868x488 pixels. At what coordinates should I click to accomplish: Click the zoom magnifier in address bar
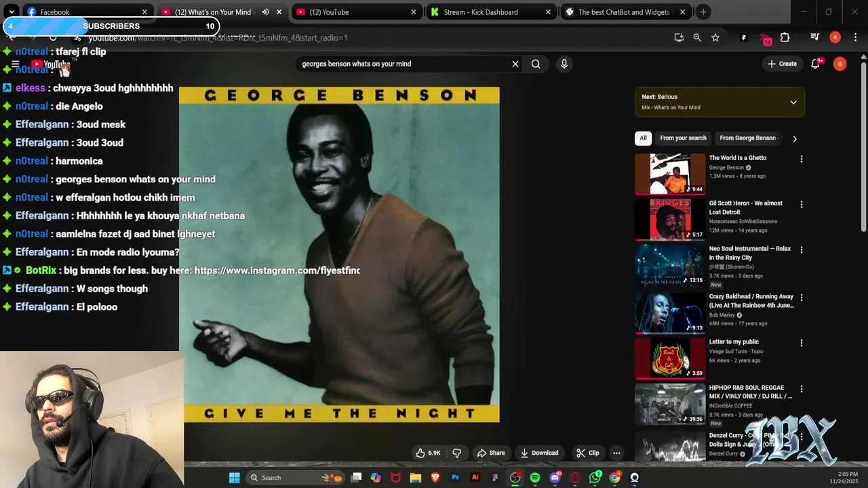click(697, 37)
